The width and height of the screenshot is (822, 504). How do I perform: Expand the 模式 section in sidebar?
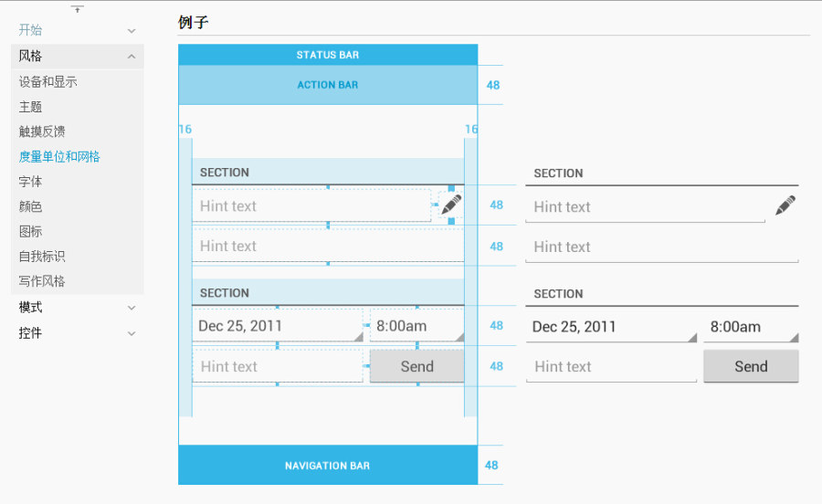pyautogui.click(x=132, y=308)
